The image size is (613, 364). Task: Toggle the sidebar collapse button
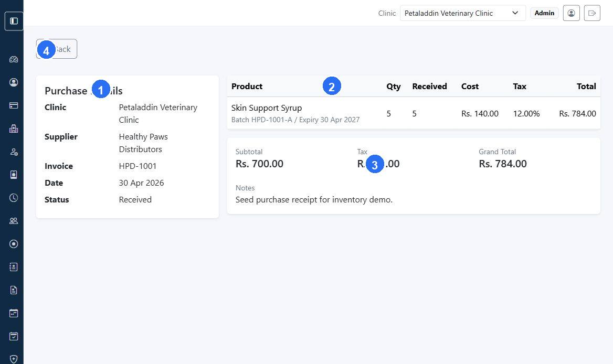click(14, 21)
